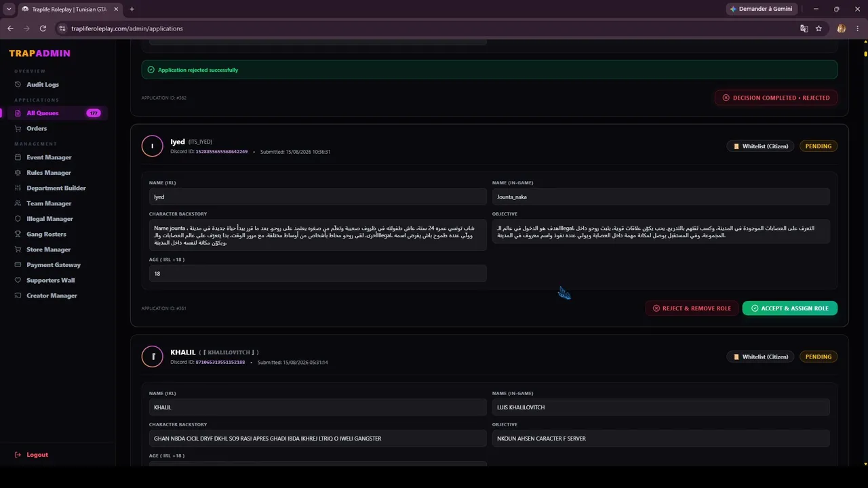The height and width of the screenshot is (488, 868).
Task: Click Iyed's Character Backstory text box
Action: (x=318, y=235)
